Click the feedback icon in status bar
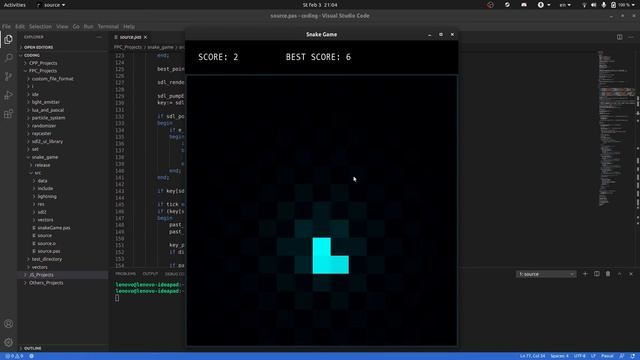640x360 pixels. point(622,356)
